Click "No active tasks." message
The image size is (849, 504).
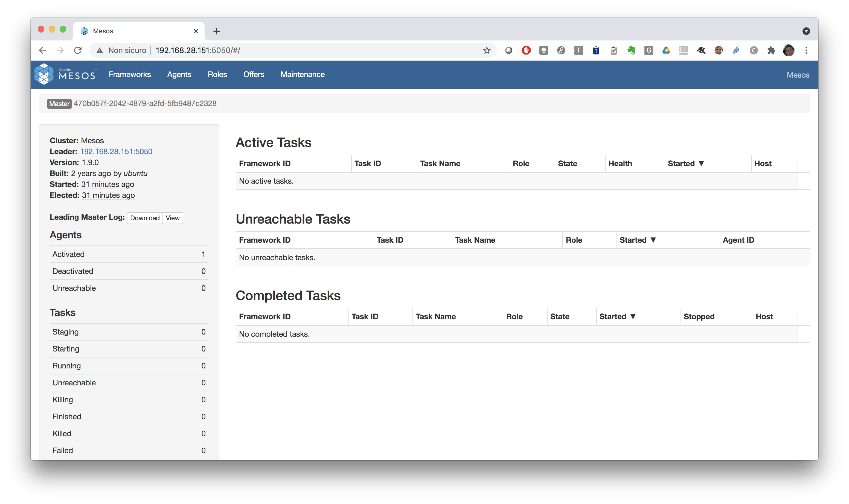click(266, 181)
